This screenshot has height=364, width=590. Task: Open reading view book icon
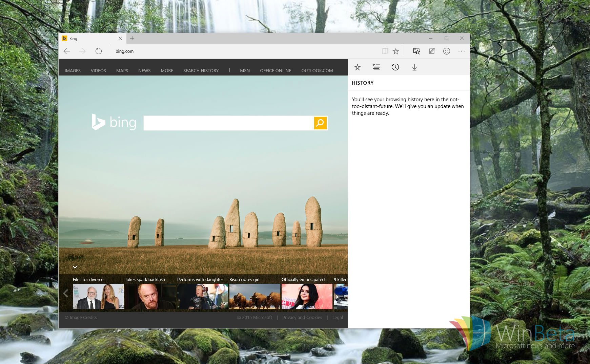pyautogui.click(x=385, y=51)
